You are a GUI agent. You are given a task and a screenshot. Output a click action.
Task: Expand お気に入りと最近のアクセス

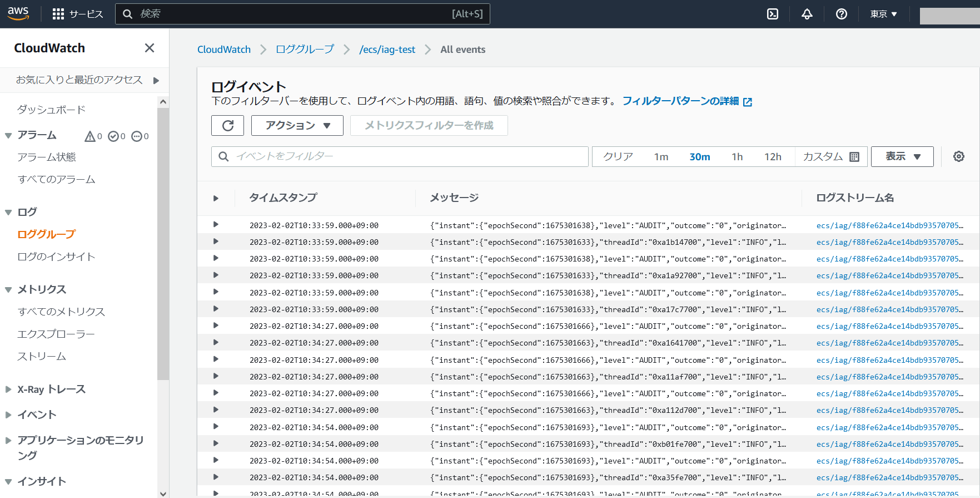pos(156,81)
